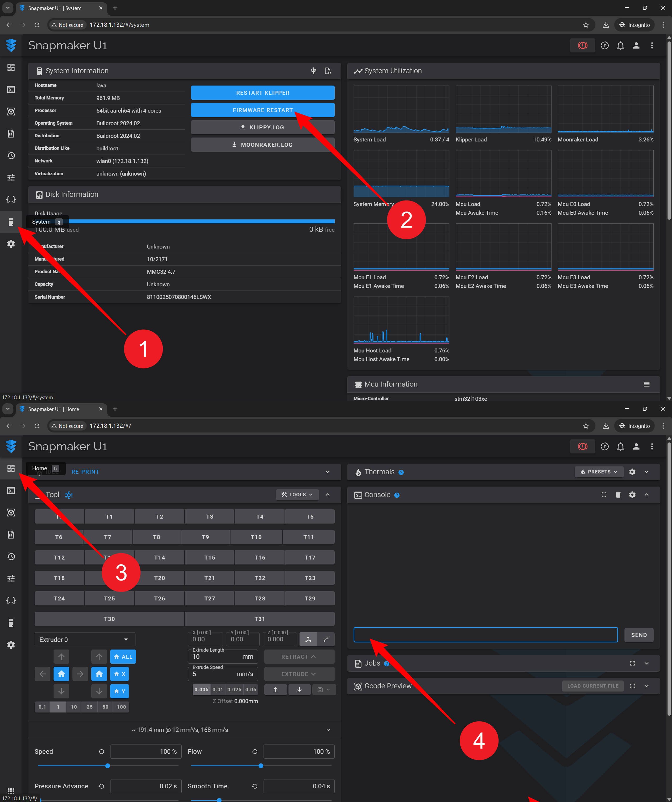The height and width of the screenshot is (802, 672).
Task: Select the T14 tool button
Action: coord(159,557)
